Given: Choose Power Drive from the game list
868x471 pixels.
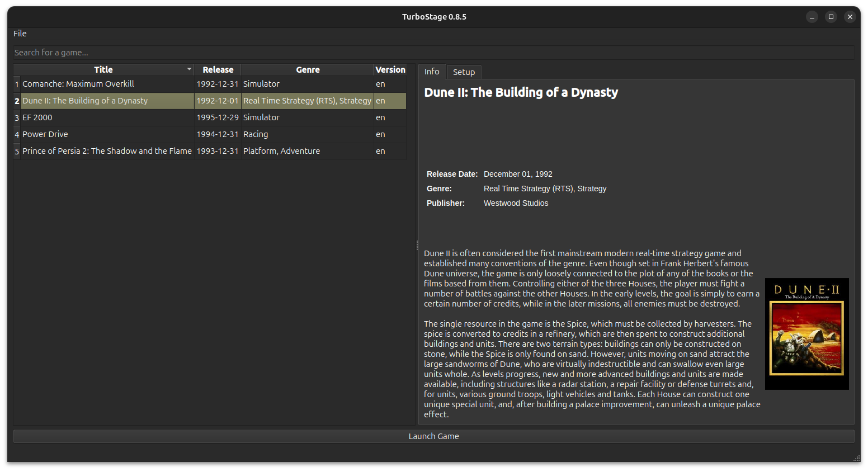Looking at the screenshot, I should point(45,134).
